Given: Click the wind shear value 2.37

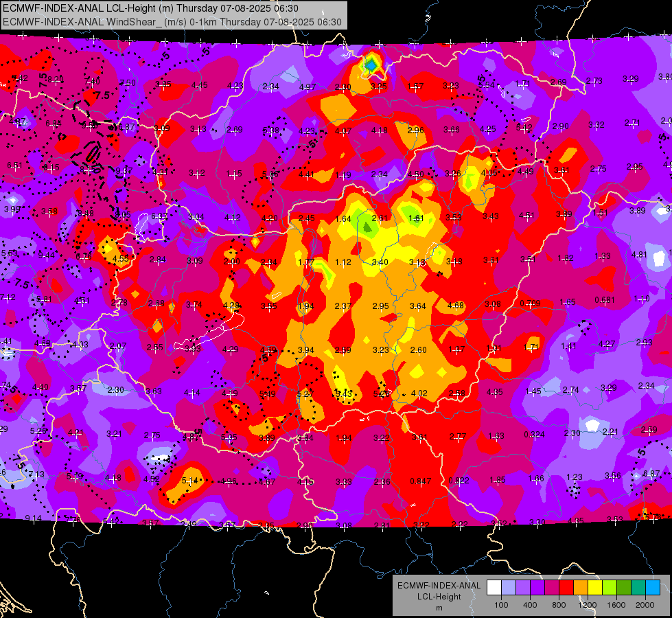Looking at the screenshot, I should (343, 306).
